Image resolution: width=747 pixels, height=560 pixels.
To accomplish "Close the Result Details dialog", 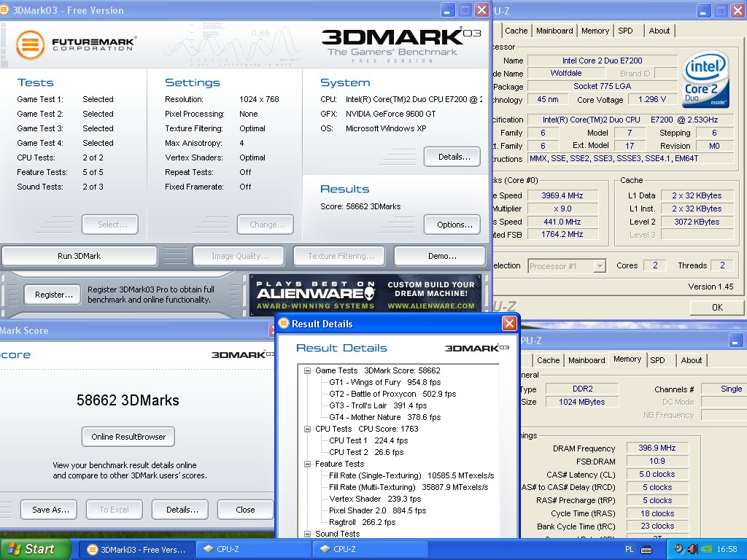I will coord(509,324).
